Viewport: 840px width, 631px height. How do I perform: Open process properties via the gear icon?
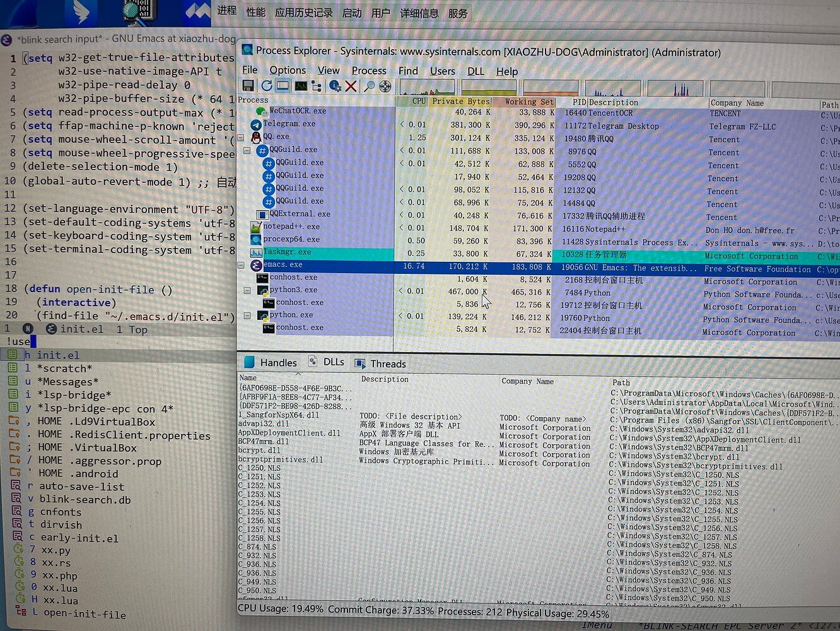click(335, 86)
